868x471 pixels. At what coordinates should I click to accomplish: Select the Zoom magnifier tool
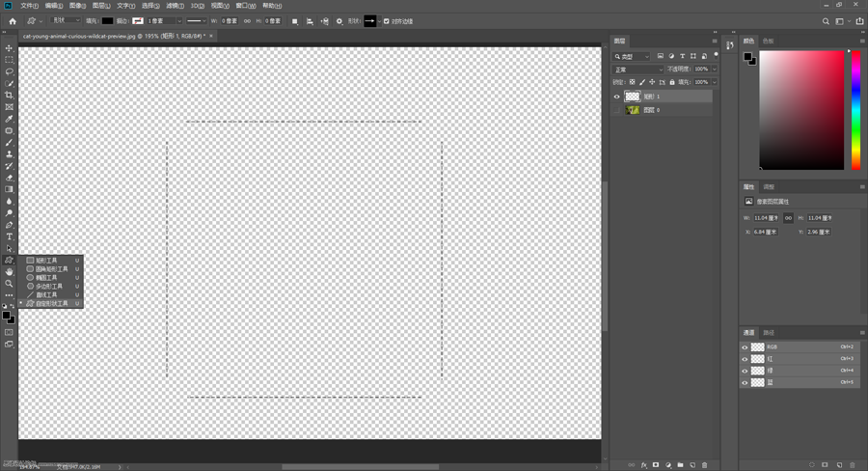[10, 284]
